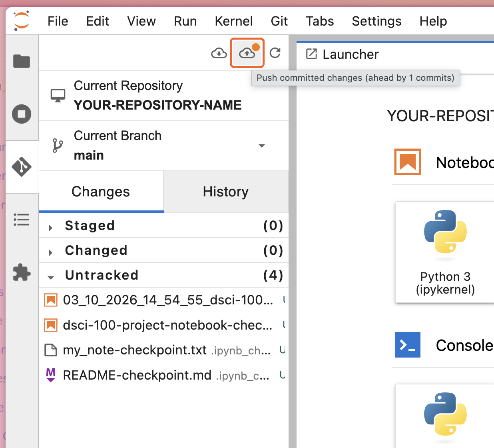Push committed changes with cloud upload icon

[247, 52]
